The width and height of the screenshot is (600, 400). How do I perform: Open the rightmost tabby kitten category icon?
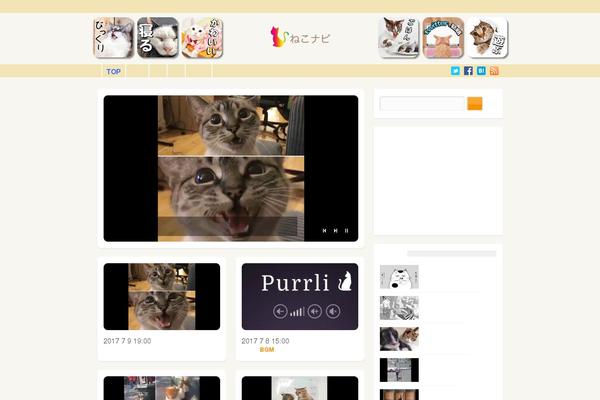click(487, 38)
